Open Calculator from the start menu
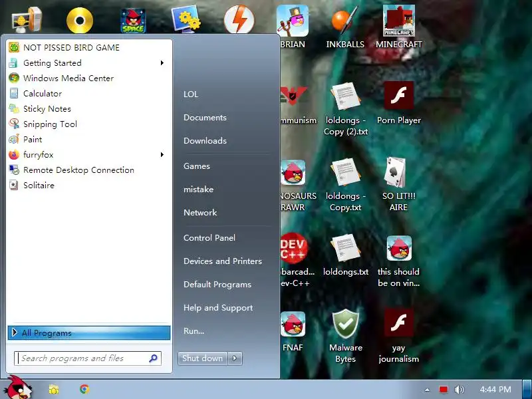Screen dimensions: 532x399 (x=89, y=93)
